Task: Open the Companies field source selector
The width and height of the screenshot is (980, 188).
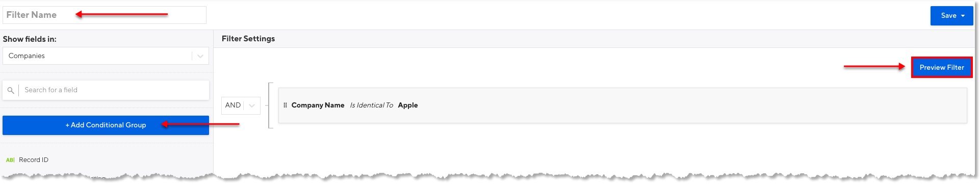Action: click(x=106, y=56)
